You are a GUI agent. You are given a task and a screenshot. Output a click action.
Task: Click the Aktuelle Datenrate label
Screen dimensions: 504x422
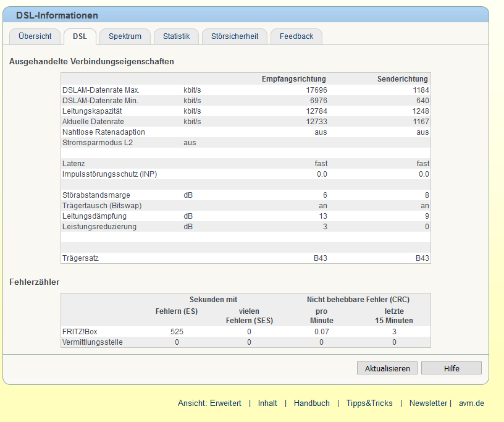(x=93, y=122)
